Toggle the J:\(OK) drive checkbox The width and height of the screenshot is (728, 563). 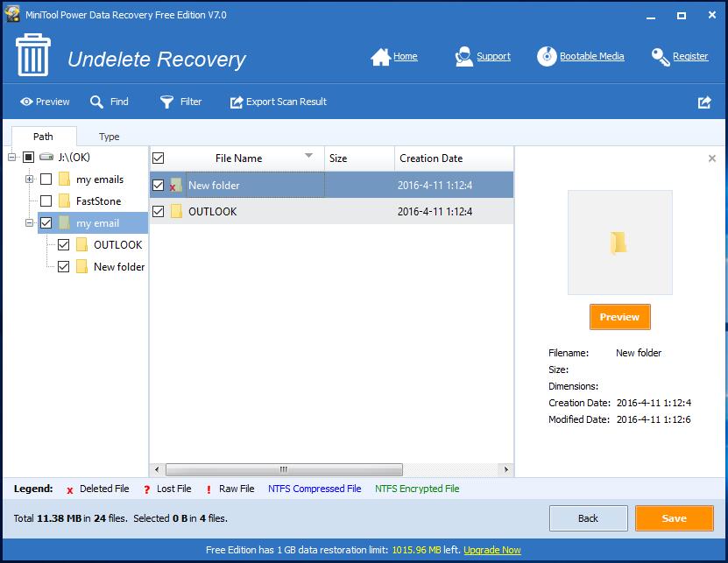tap(29, 157)
